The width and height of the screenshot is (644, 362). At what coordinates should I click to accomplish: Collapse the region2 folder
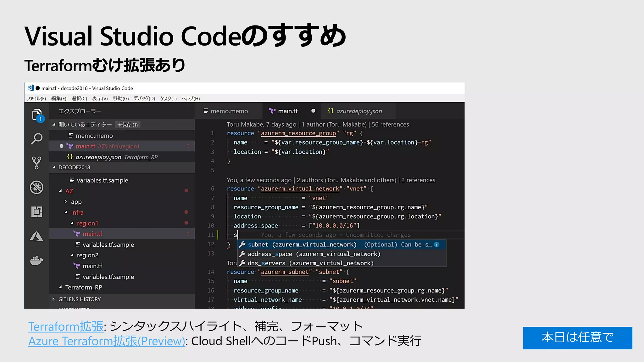(x=122, y=255)
